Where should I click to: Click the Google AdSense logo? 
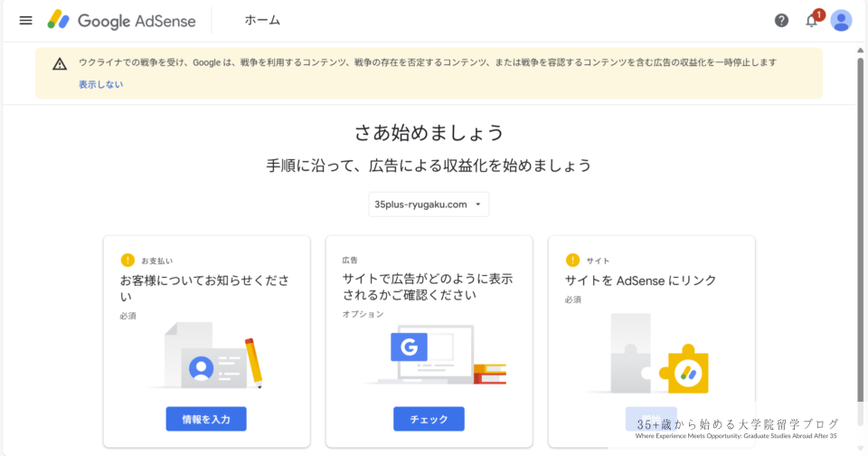coord(122,20)
